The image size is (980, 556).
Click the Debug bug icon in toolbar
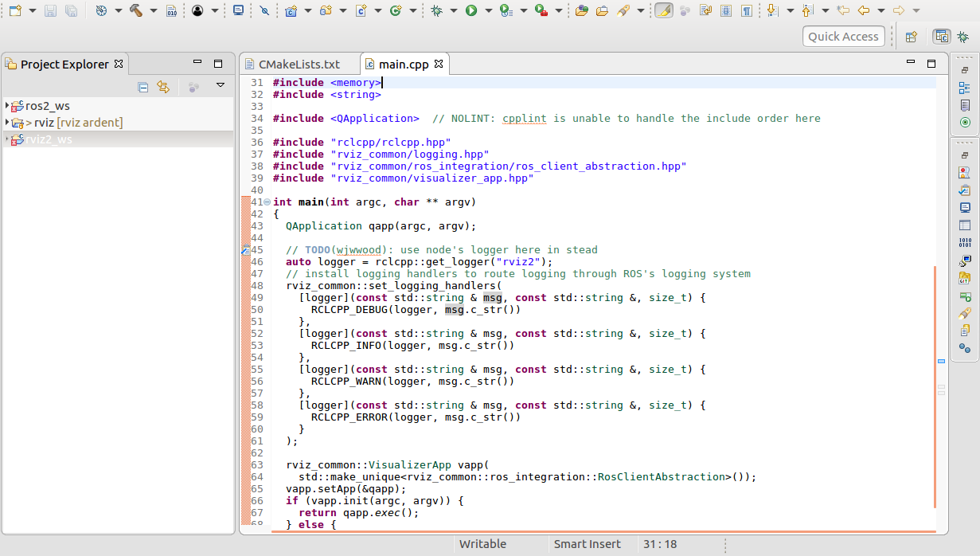pos(436,10)
